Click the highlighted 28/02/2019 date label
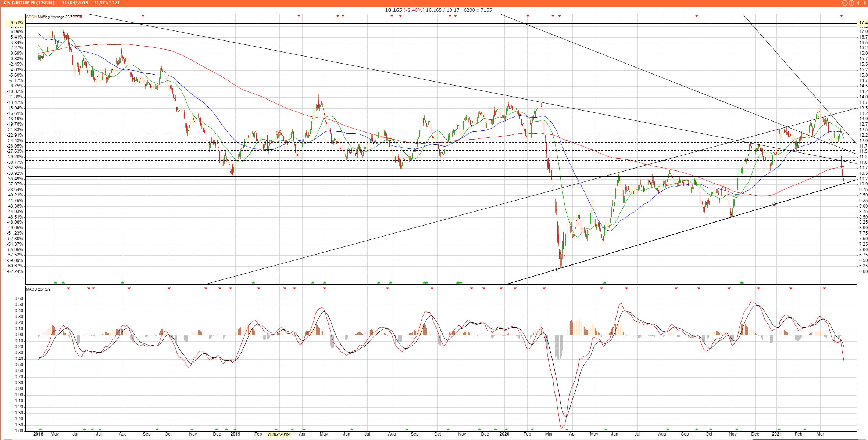 pyautogui.click(x=278, y=434)
